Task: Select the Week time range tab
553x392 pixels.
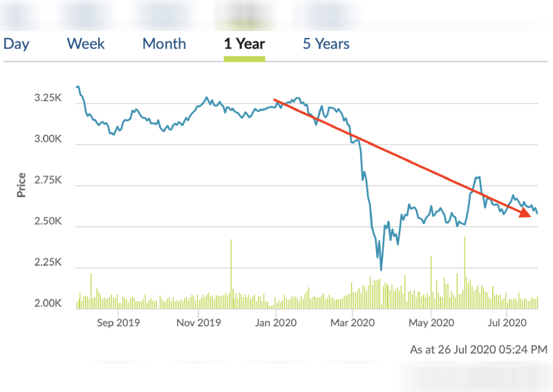Action: click(86, 44)
